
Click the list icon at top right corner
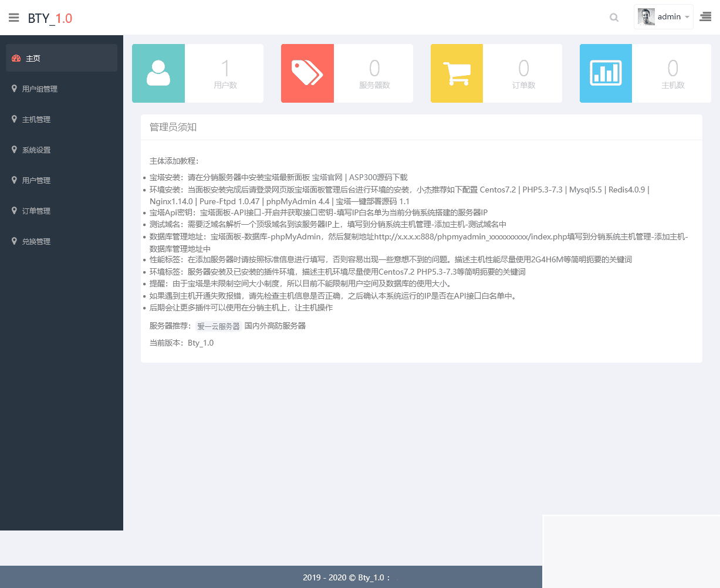point(706,16)
